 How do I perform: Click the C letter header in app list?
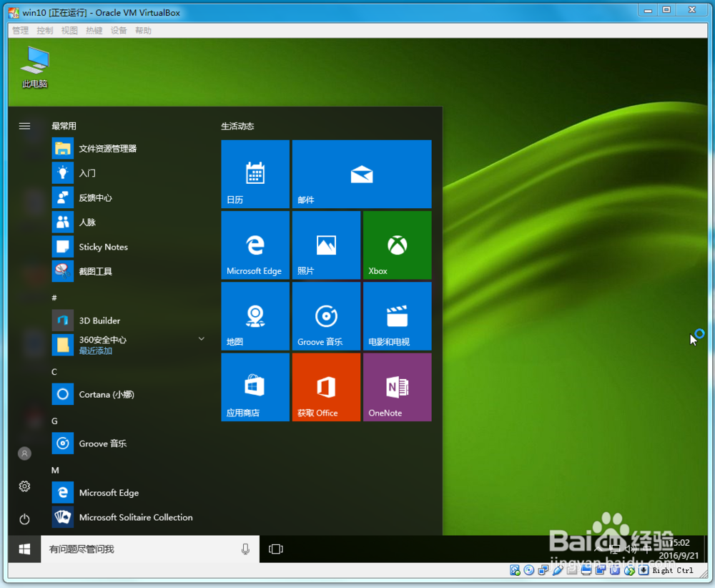coord(54,372)
